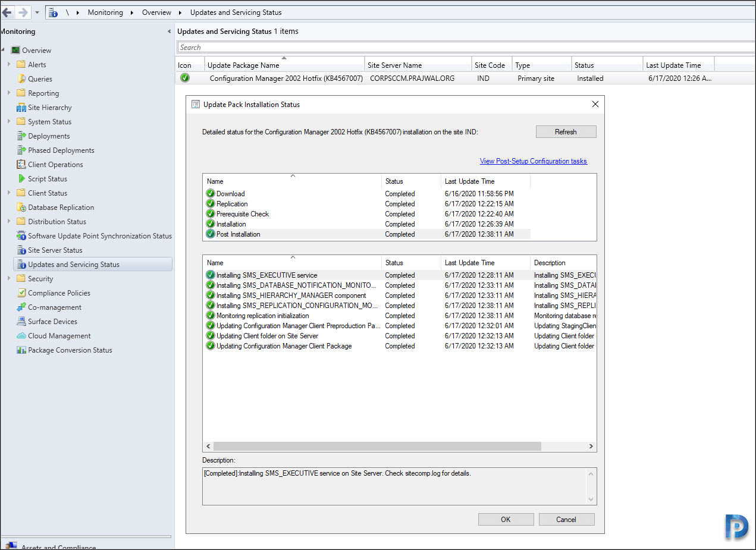Screen dimensions: 756x550
Task: Open Co-management in the sidebar
Action: [55, 307]
